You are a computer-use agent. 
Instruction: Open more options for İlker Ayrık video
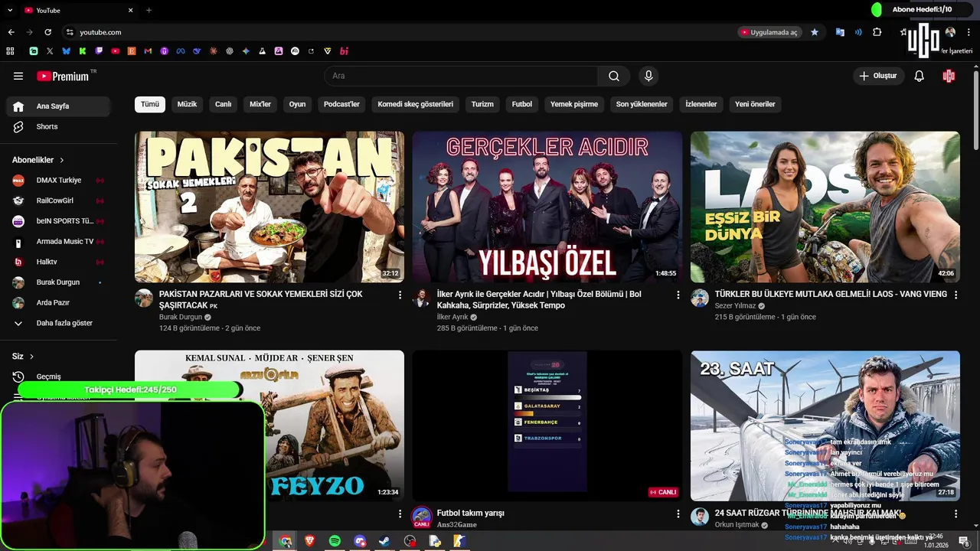click(x=678, y=295)
